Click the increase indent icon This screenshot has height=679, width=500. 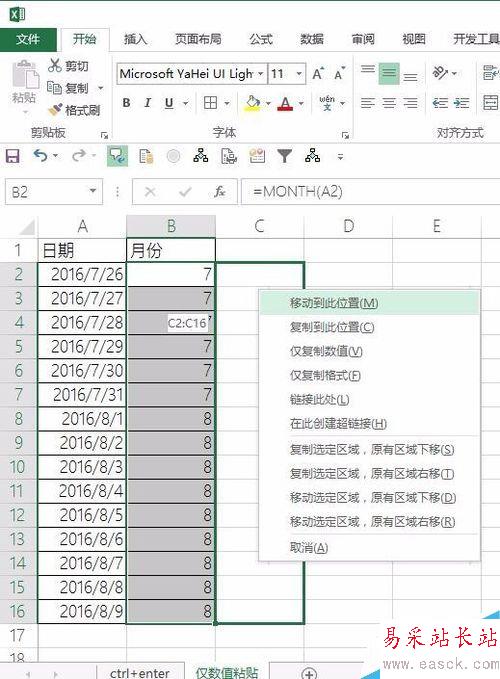[461, 103]
